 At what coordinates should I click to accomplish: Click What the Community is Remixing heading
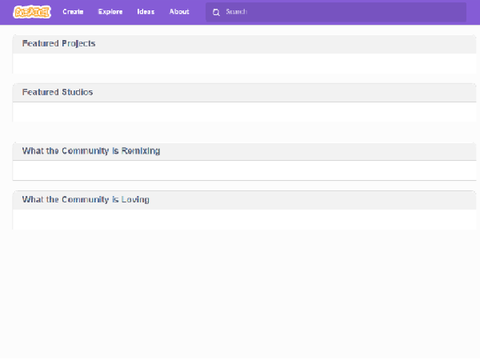[x=91, y=151]
